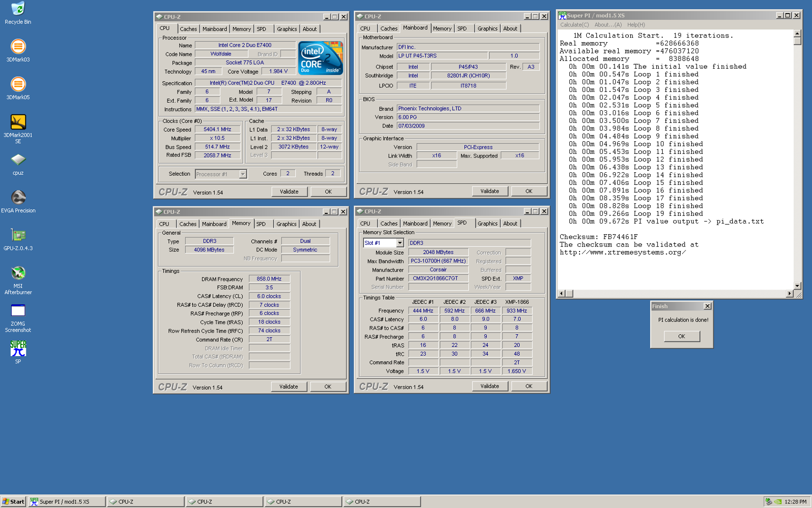
Task: Launch 3DMark05 desktop icon
Action: [18, 88]
